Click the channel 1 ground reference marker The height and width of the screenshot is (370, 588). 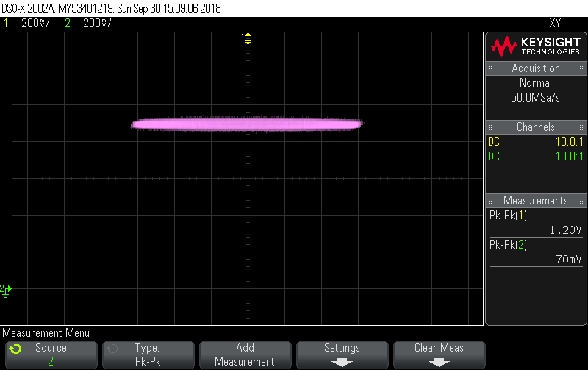point(246,38)
